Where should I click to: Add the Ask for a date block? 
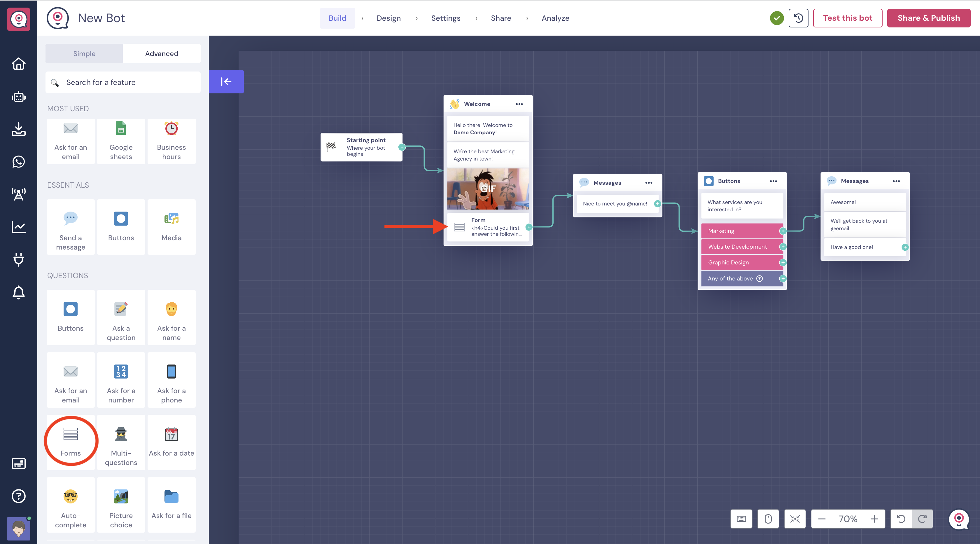(171, 442)
